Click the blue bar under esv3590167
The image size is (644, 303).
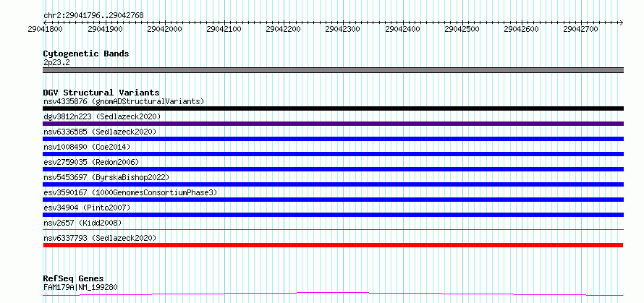(x=333, y=200)
